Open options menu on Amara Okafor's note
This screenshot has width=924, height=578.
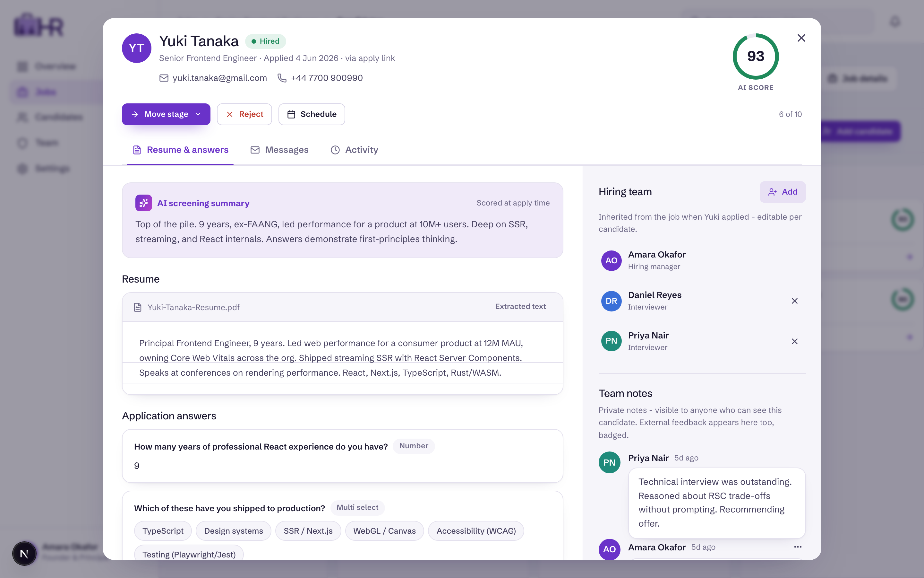pos(798,547)
